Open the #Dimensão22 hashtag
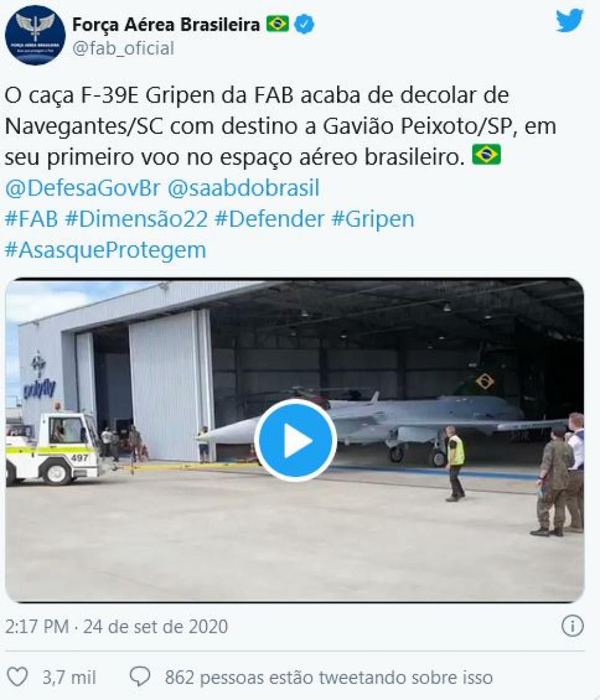Image resolution: width=600 pixels, height=700 pixels. 137,219
